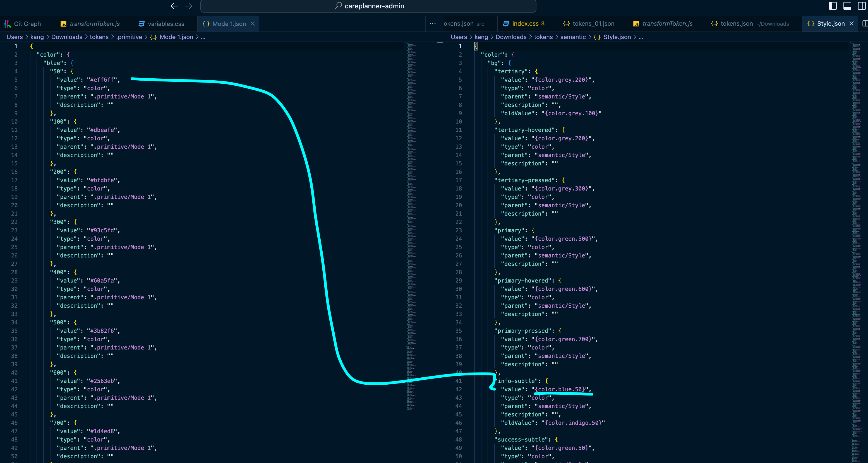This screenshot has width=868, height=463.
Task: Click "bg" key in right editor
Action: coord(494,63)
